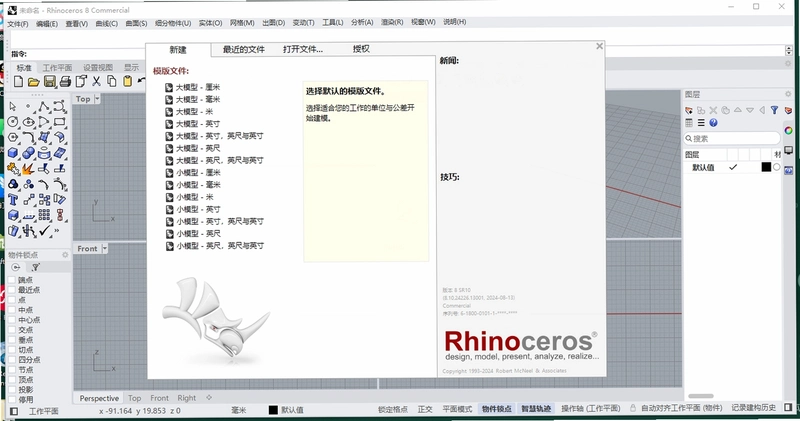This screenshot has width=800, height=421.
Task: Switch to 最近的文件 tab in splash dialog
Action: pos(244,49)
